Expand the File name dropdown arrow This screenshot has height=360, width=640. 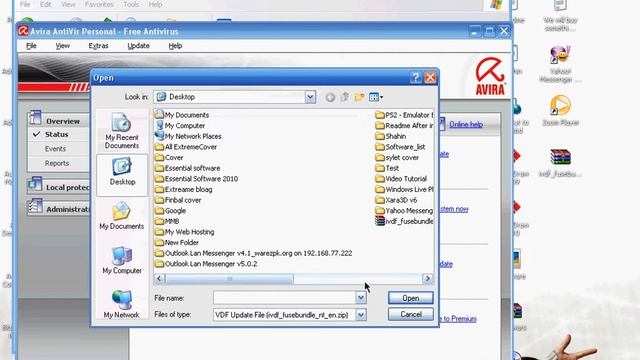click(x=361, y=298)
